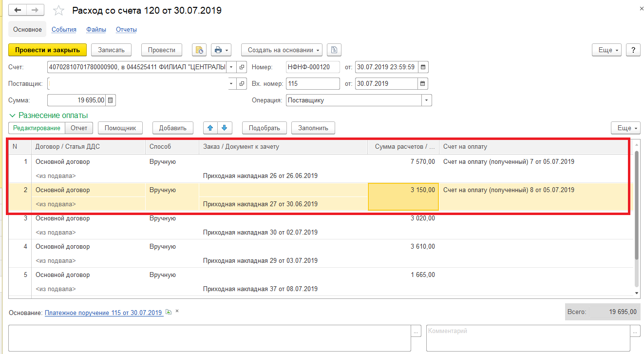
Task: Open the Файлы tab
Action: click(96, 30)
